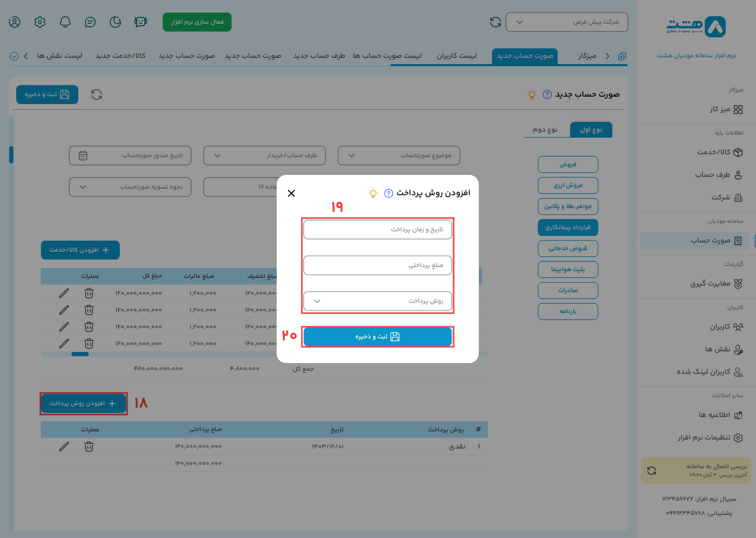Click the payment amount input field
756x538 pixels.
click(x=377, y=265)
